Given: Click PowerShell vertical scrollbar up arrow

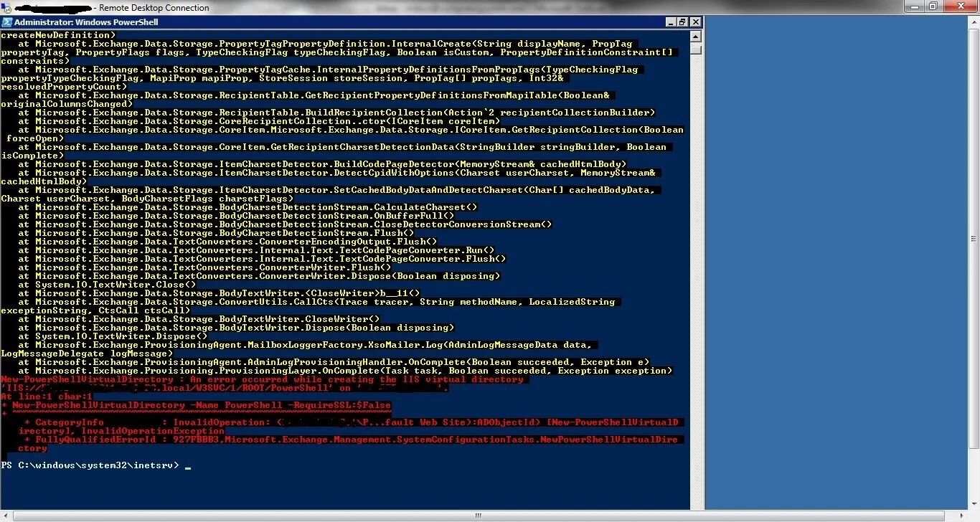Looking at the screenshot, I should pyautogui.click(x=696, y=36).
